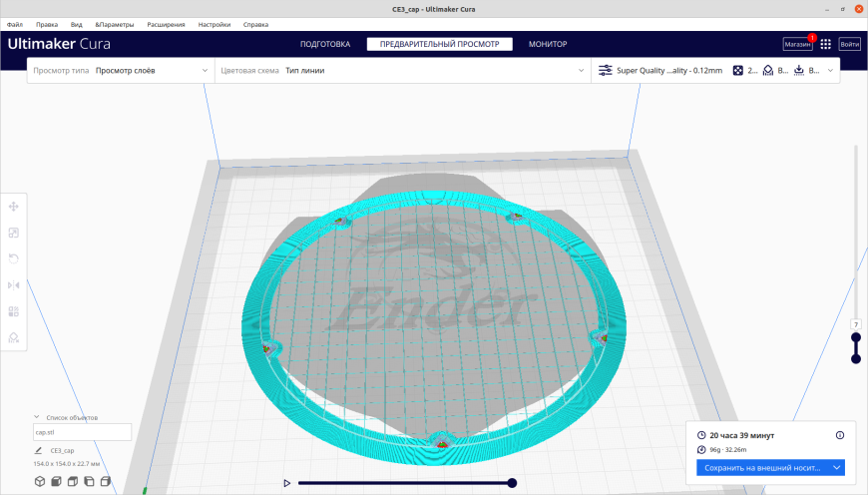Open the View type dropdown

121,70
